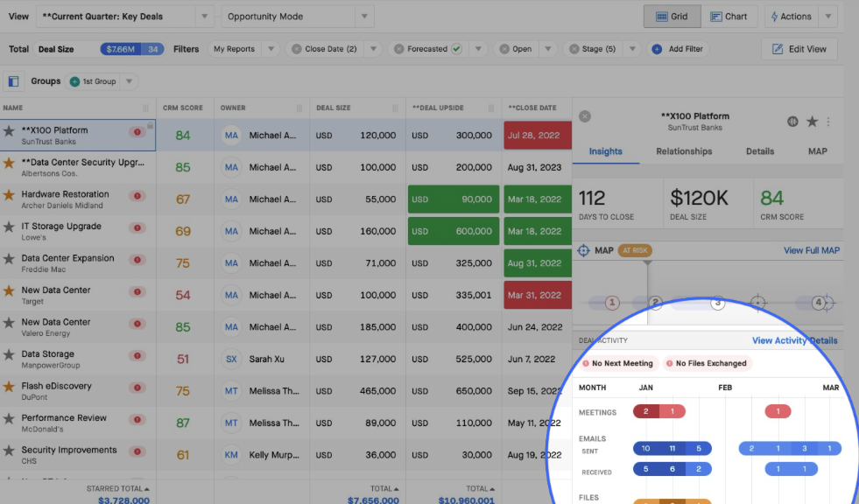The image size is (859, 504).
Task: Click the alert icon on Data Storage row
Action: [x=137, y=356]
